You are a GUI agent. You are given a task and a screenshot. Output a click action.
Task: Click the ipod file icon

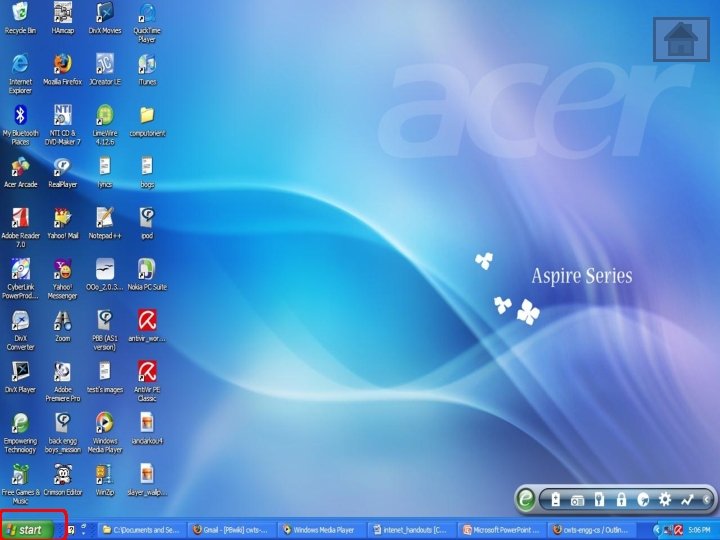147,218
